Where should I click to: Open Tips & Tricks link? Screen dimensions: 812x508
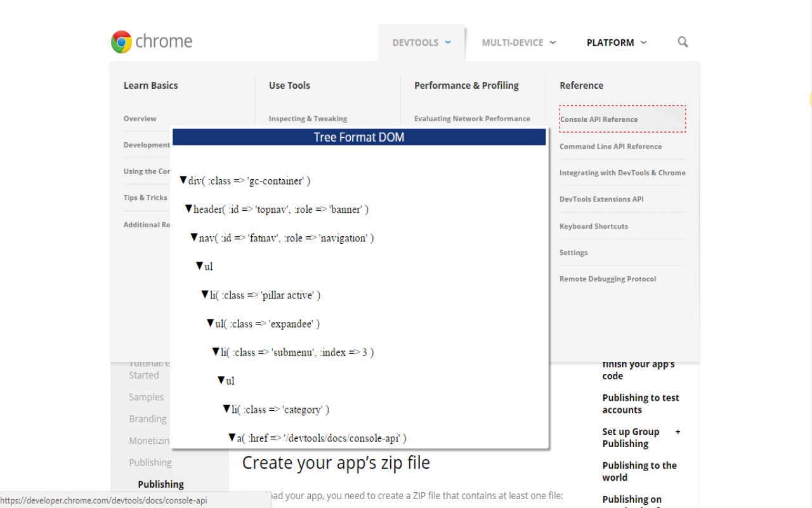(x=145, y=198)
